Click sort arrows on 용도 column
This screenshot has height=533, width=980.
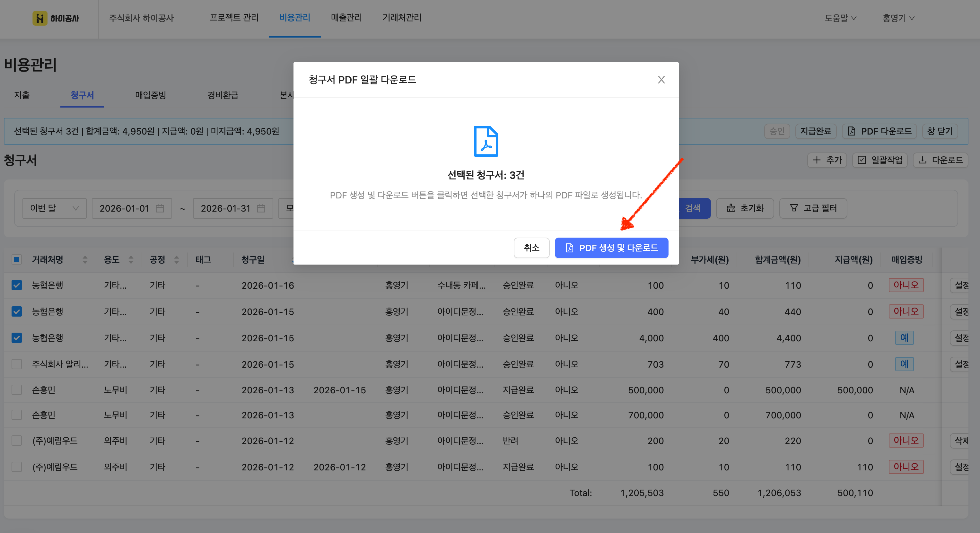pyautogui.click(x=131, y=260)
